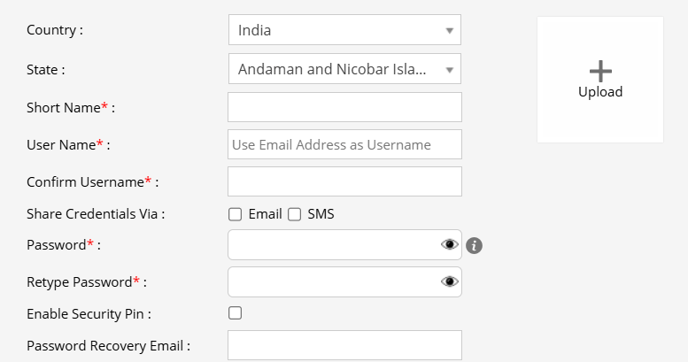Reveal the Retype Password field with its eye icon
The width and height of the screenshot is (688, 362).
click(x=449, y=281)
